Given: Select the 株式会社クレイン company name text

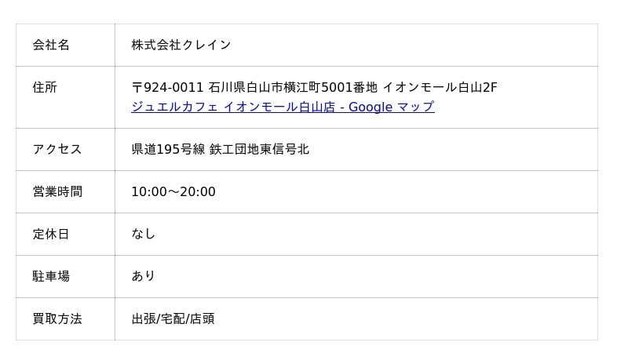Looking at the screenshot, I should click(x=181, y=45).
